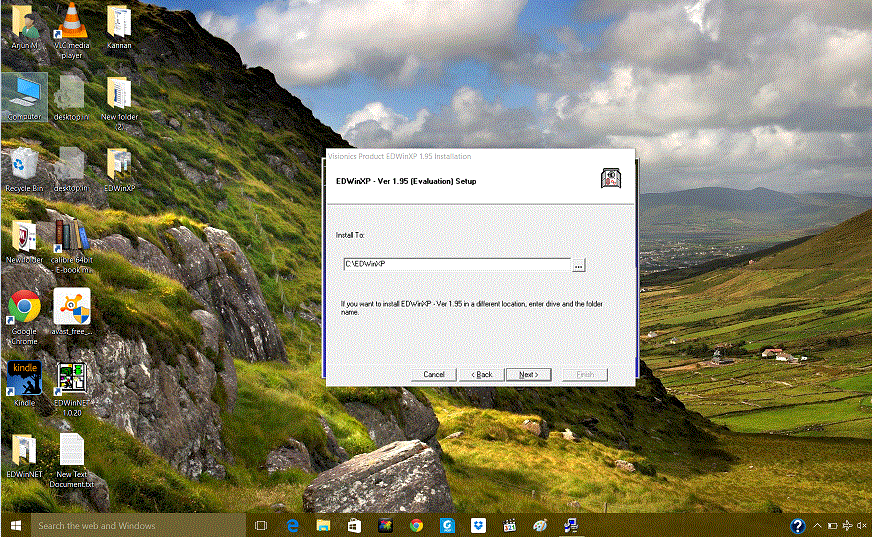Click the setup disk icon in dialog header
Image resolution: width=872 pixels, height=537 pixels.
point(611,178)
